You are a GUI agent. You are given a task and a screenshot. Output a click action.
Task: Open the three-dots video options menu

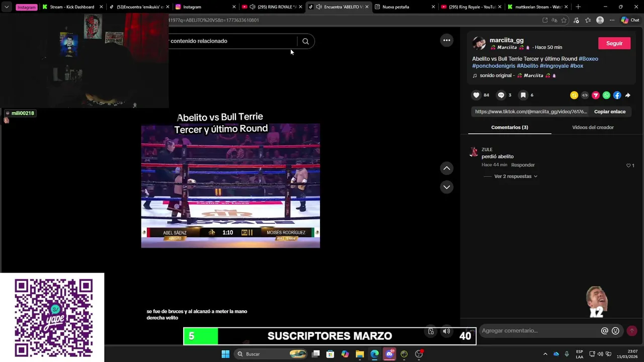click(446, 40)
